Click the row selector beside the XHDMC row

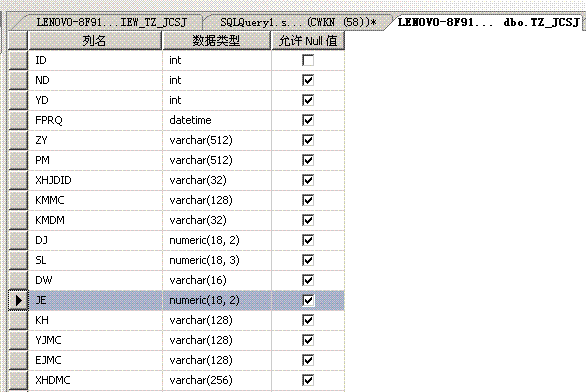point(18,380)
